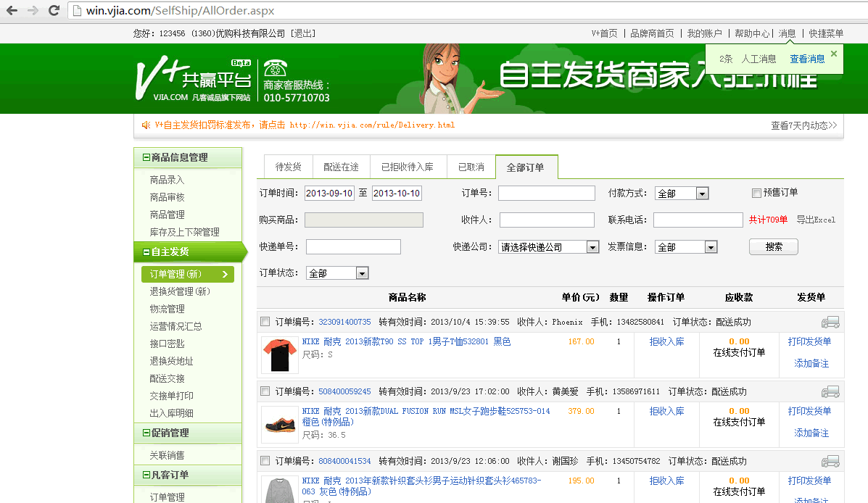Collapse the 自主发货 section
Screen dimensions: 868x503
146,251
